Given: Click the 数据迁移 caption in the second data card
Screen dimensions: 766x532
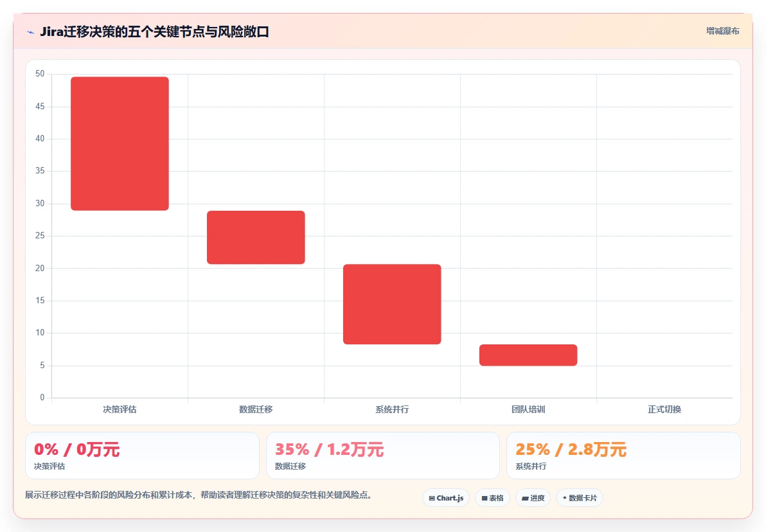Looking at the screenshot, I should click(290, 466).
